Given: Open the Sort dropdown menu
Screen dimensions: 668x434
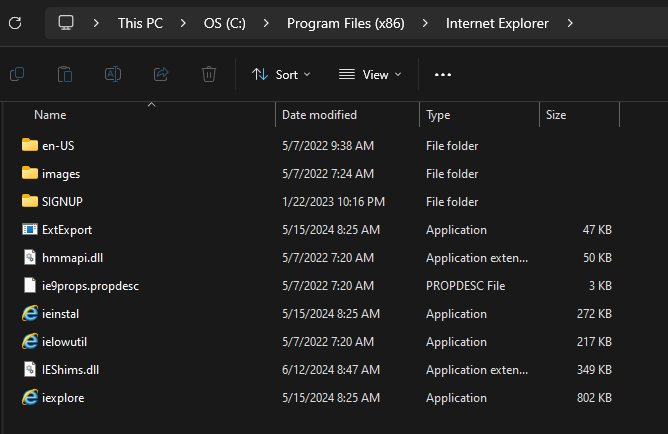Looking at the screenshot, I should click(281, 75).
